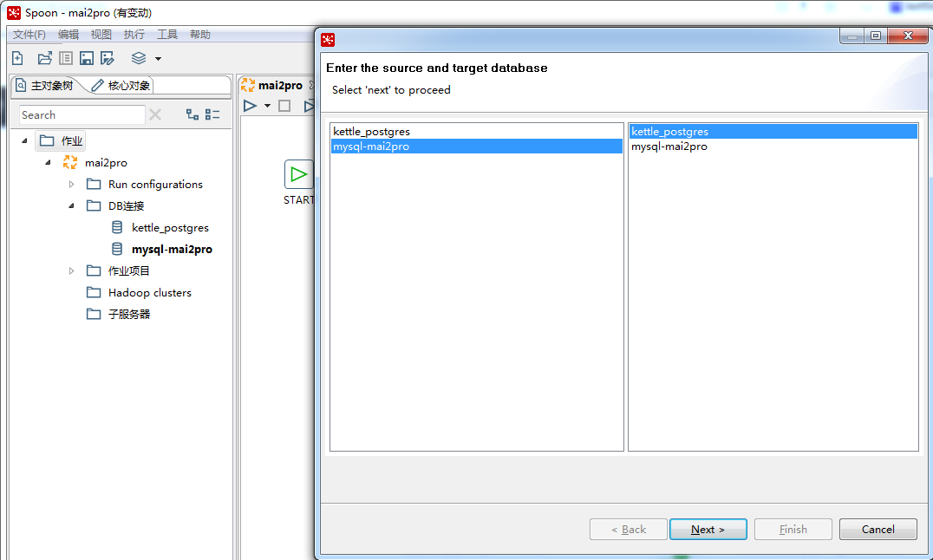The height and width of the screenshot is (560, 933).
Task: Collapse the DB连接 tree node
Action: (x=71, y=205)
